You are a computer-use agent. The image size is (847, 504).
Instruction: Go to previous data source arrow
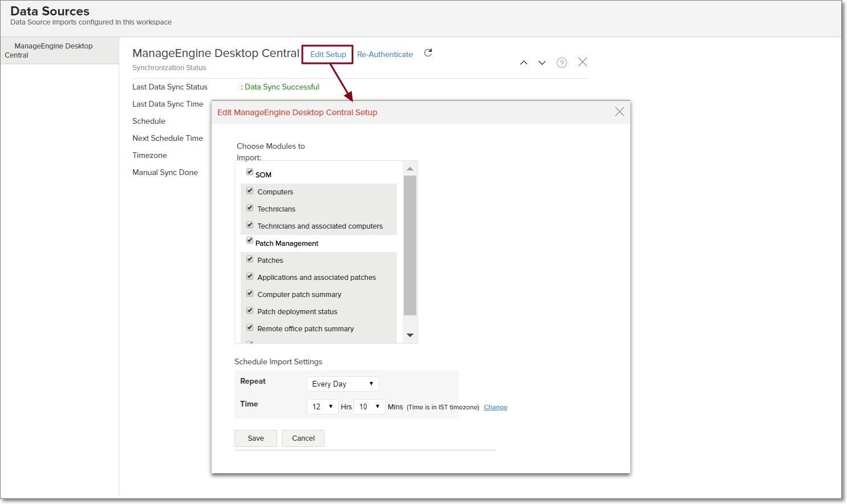[x=524, y=63]
